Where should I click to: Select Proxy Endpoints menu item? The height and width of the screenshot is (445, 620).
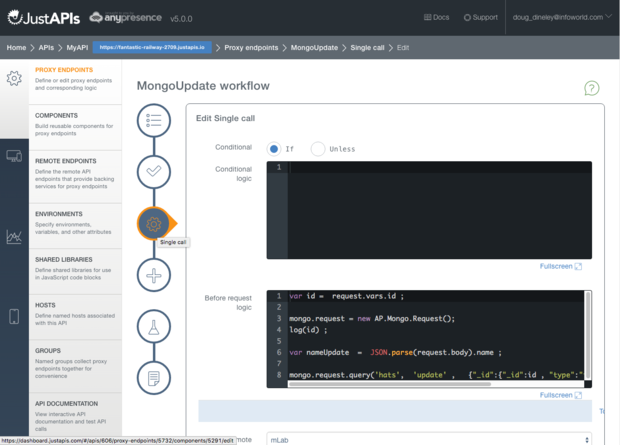click(75, 82)
